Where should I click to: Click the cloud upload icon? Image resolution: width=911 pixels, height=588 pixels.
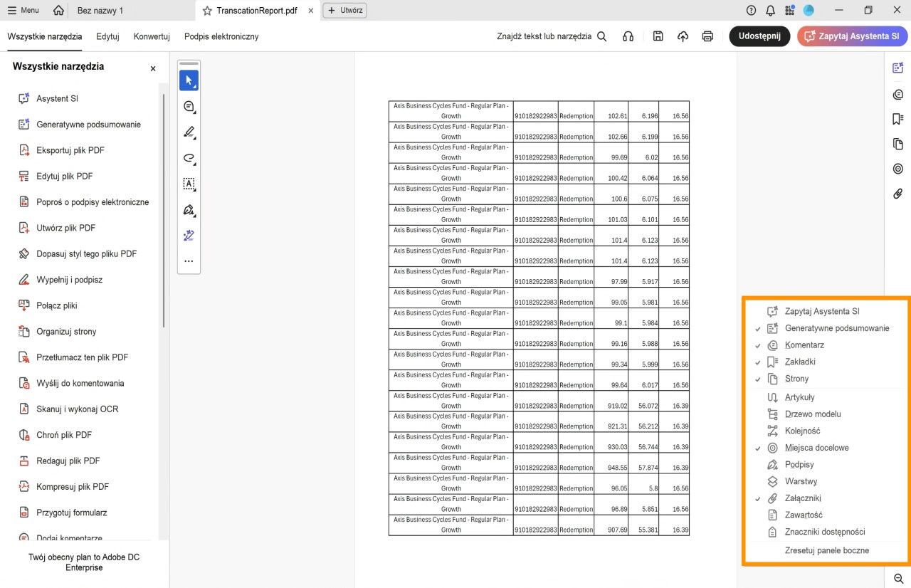coord(683,36)
